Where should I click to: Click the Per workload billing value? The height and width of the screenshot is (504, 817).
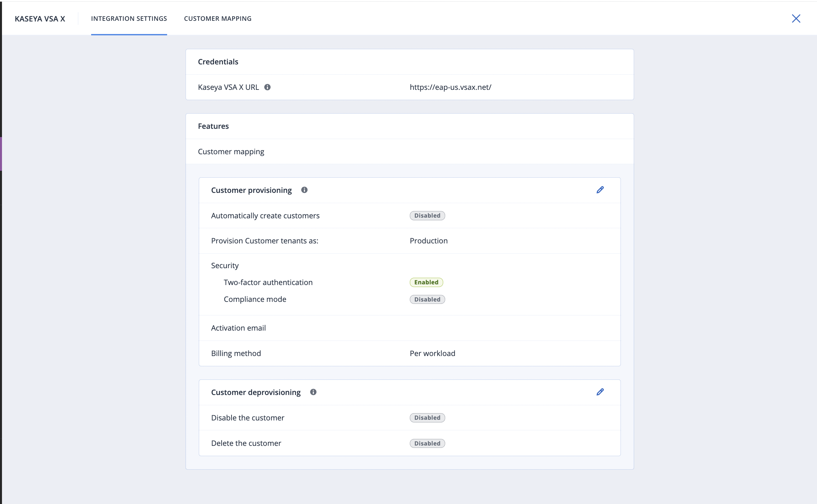(433, 353)
